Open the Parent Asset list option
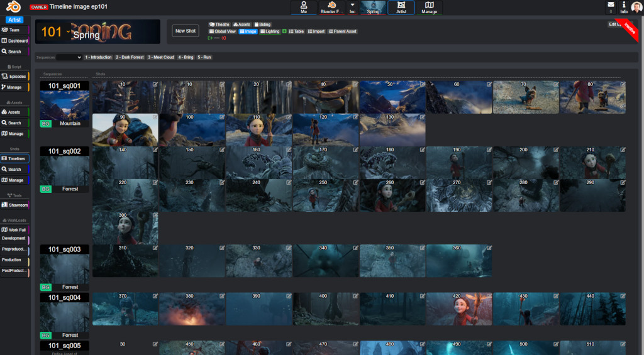 pyautogui.click(x=343, y=31)
